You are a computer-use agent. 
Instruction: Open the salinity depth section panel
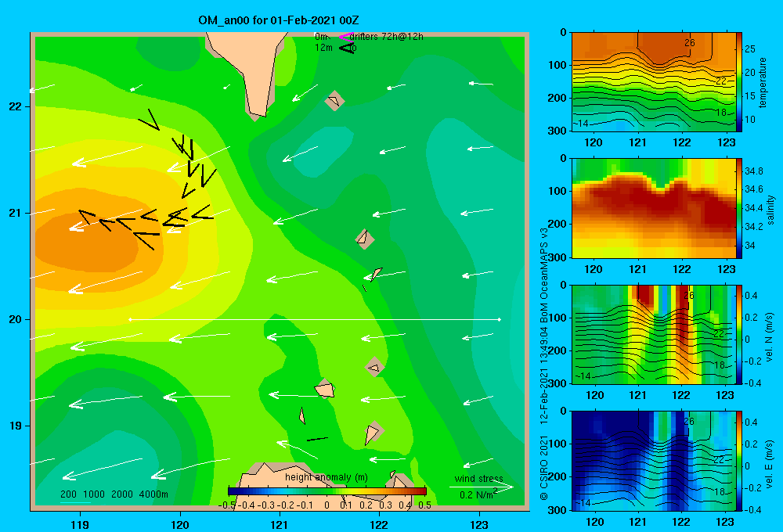point(653,208)
